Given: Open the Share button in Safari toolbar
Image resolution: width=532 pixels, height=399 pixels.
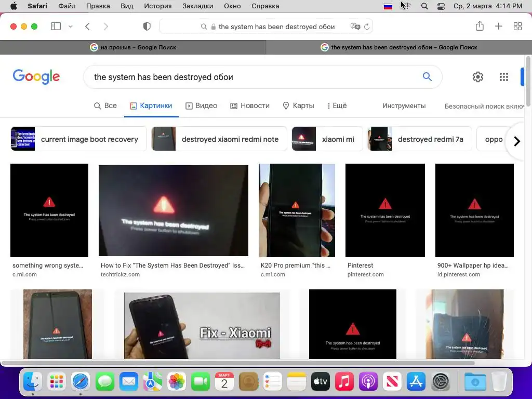Looking at the screenshot, I should pos(480,26).
